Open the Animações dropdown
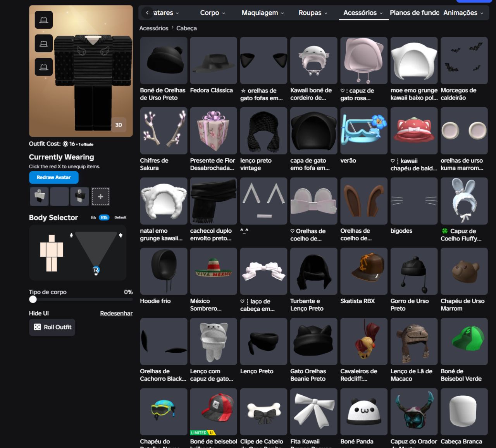The image size is (496, 448). coord(463,13)
